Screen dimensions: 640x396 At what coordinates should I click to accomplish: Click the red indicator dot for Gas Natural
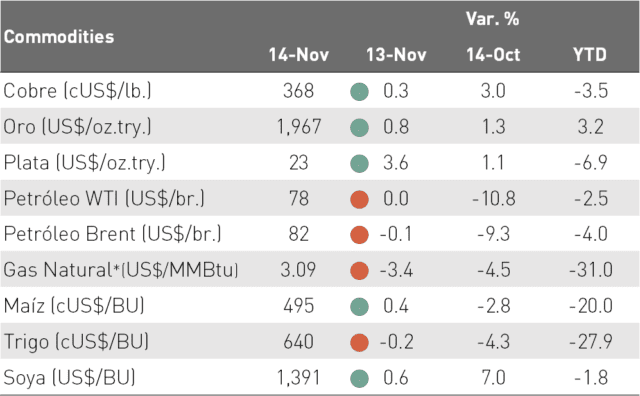click(359, 271)
